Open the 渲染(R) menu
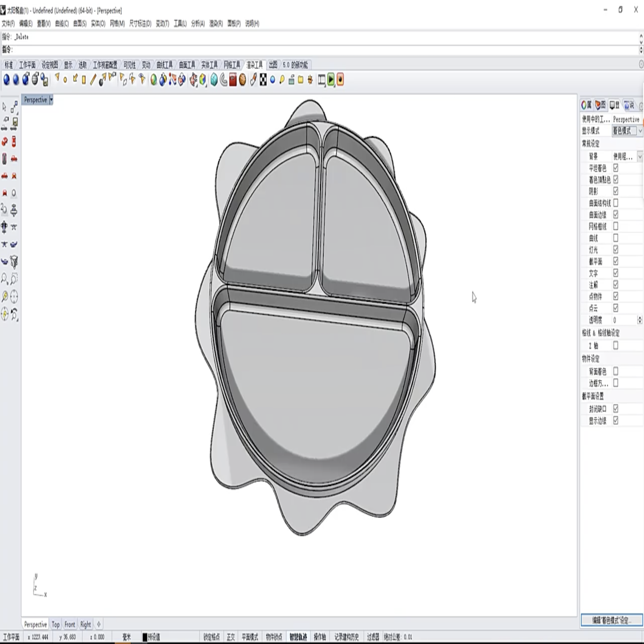 (216, 23)
